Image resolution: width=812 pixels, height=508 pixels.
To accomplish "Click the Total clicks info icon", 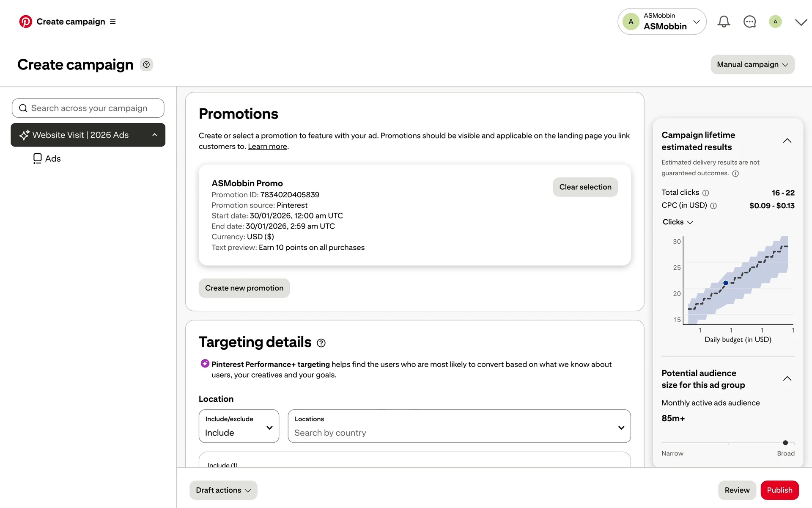I will pos(705,193).
